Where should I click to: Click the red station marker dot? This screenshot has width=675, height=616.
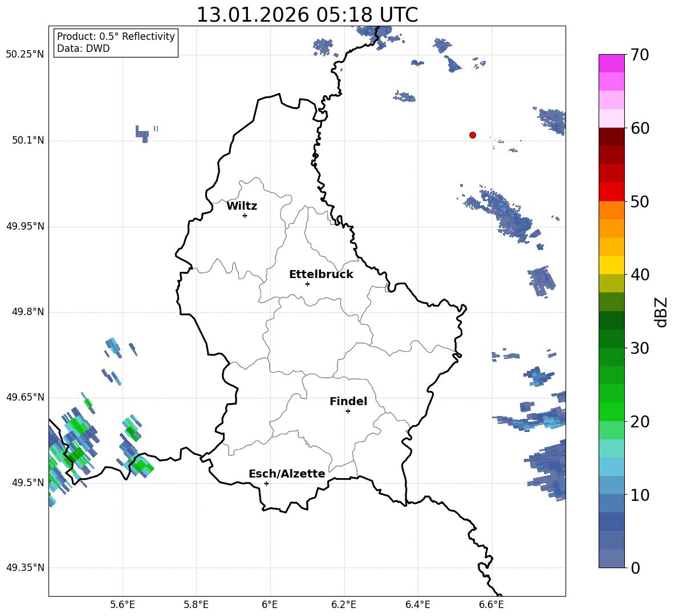473,135
